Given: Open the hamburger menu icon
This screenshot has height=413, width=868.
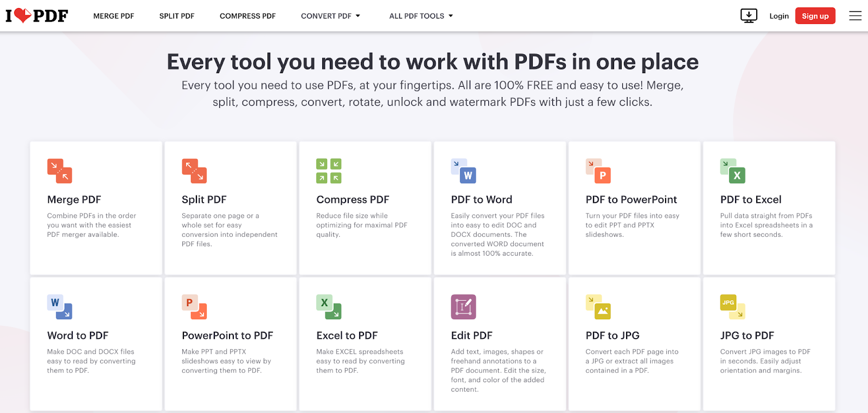Looking at the screenshot, I should [x=856, y=16].
